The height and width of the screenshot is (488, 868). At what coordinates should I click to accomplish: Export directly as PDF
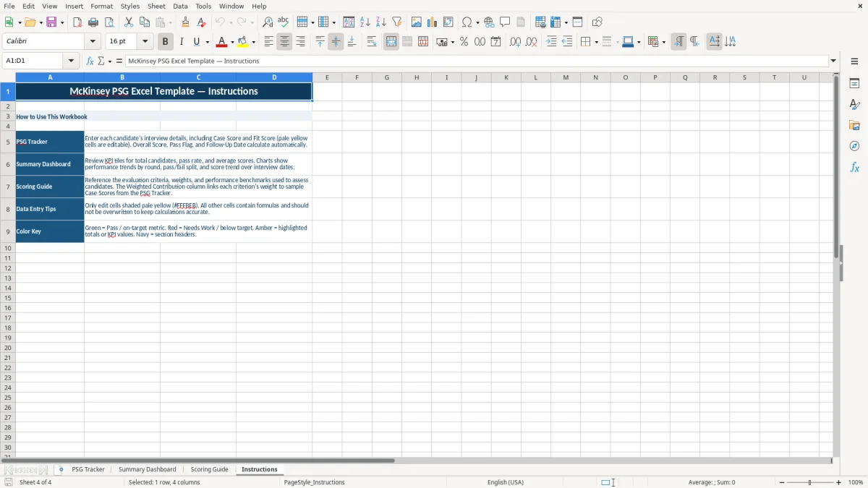click(77, 22)
